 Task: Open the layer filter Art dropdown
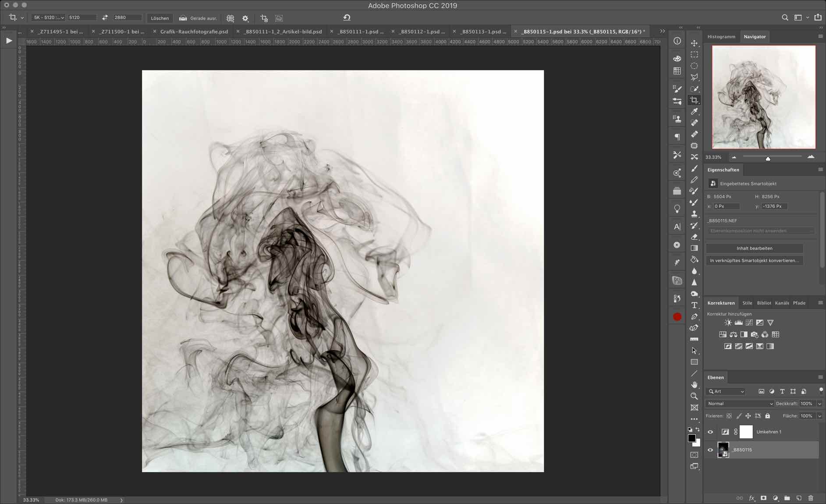click(726, 391)
